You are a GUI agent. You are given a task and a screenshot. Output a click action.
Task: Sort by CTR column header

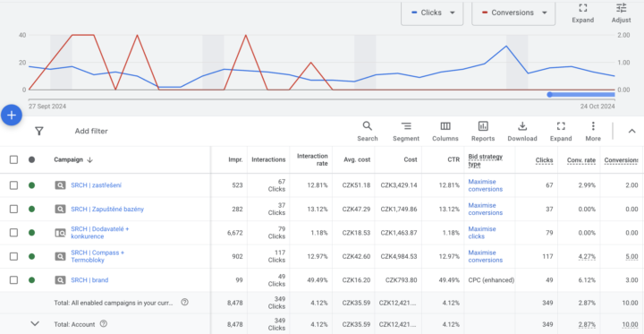pyautogui.click(x=453, y=159)
